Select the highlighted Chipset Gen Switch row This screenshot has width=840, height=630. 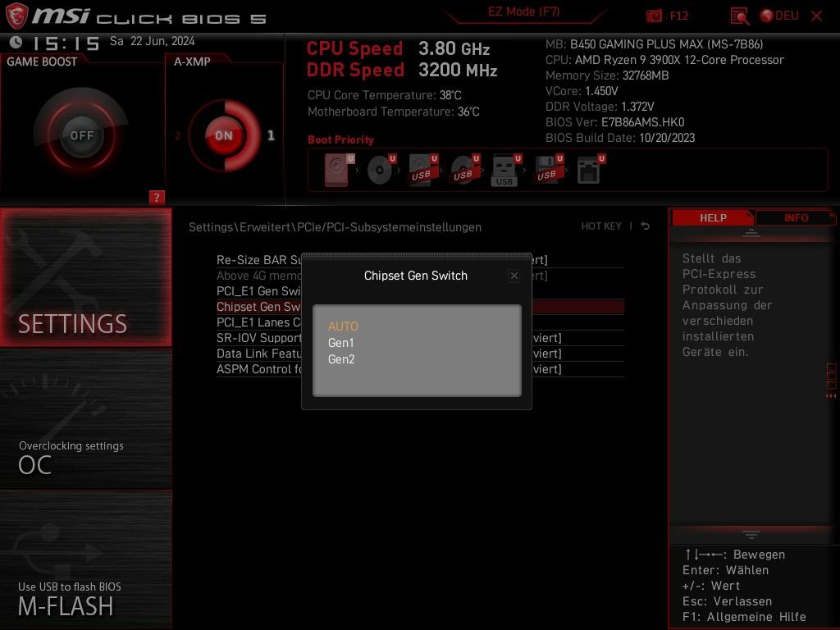(420, 307)
